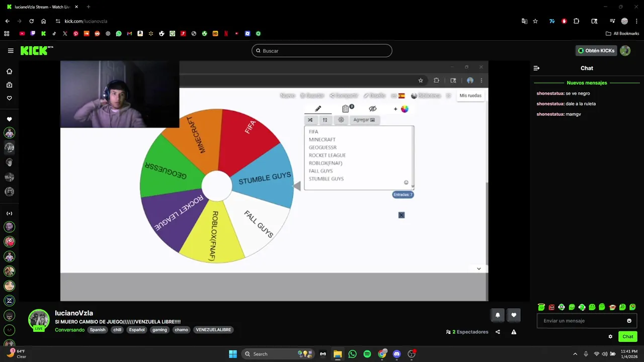
Task: Reload the page
Action: tap(31, 21)
